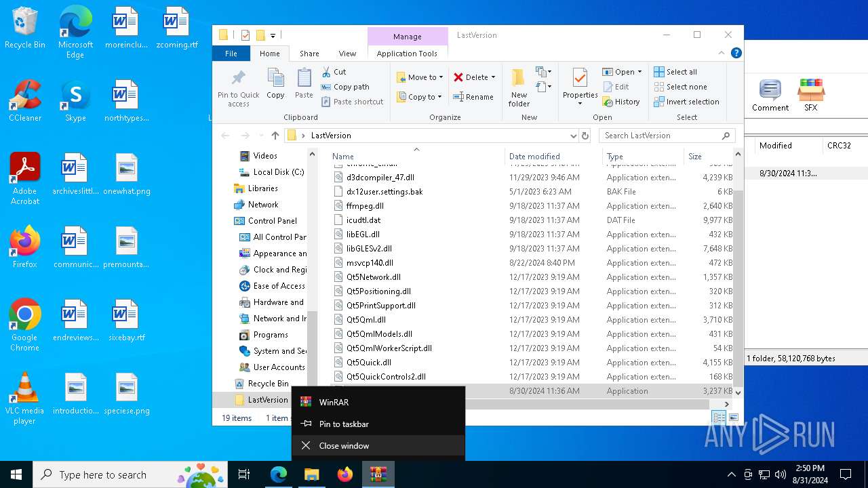
Task: Switch to the View tab
Action: (347, 54)
